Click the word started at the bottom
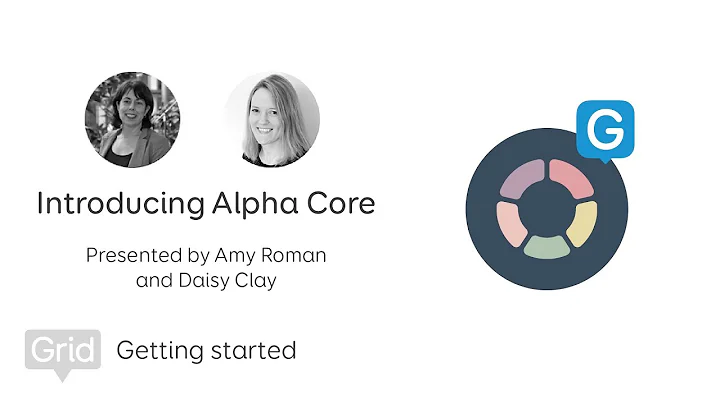Viewport: 720px width, 404px height. tap(255, 351)
